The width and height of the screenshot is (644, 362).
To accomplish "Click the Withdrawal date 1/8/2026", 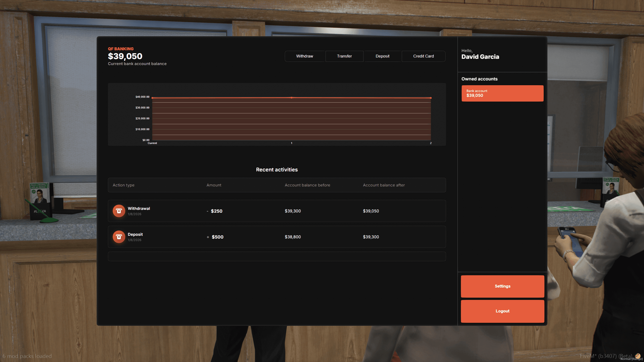I will click(134, 214).
